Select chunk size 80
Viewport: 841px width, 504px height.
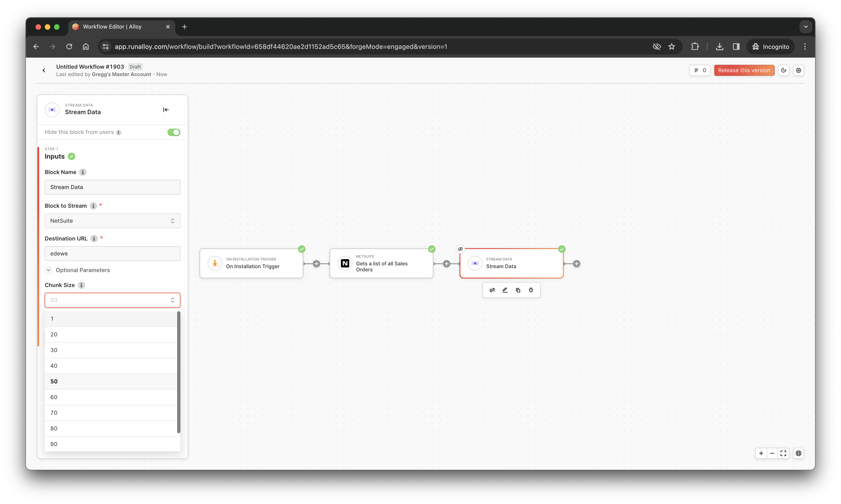(111, 429)
